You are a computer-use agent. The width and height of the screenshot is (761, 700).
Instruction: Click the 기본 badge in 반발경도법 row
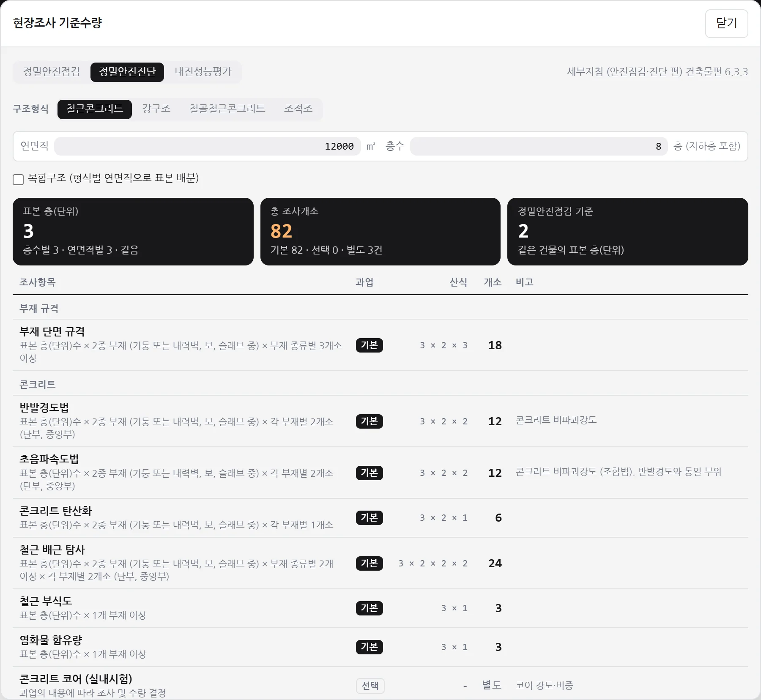pyautogui.click(x=369, y=421)
